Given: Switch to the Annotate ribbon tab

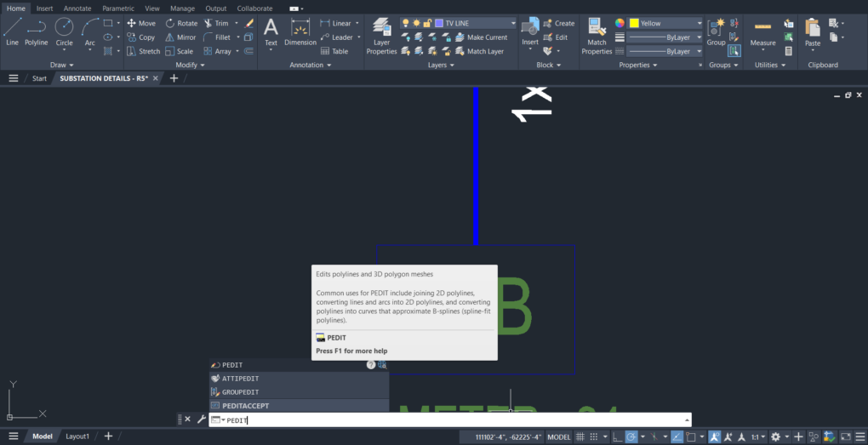Looking at the screenshot, I should pyautogui.click(x=77, y=9).
